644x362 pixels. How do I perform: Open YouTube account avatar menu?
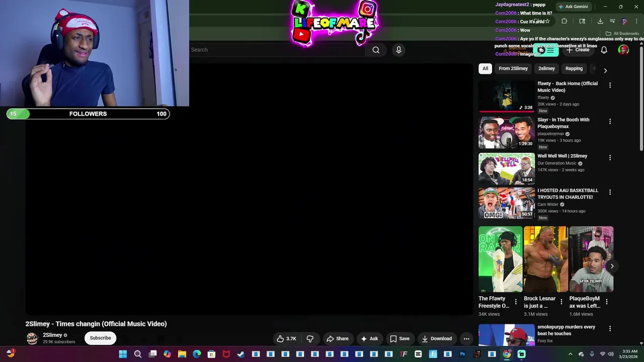tap(623, 50)
